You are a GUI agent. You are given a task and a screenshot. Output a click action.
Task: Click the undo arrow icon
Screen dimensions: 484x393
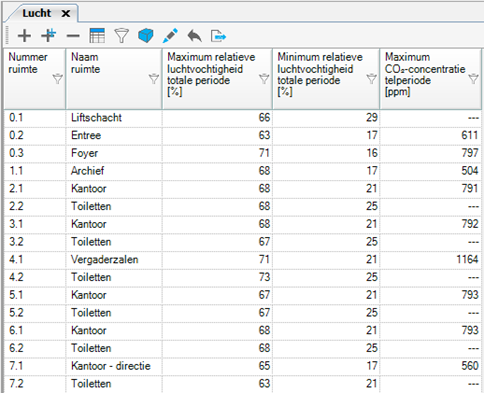pyautogui.click(x=194, y=36)
